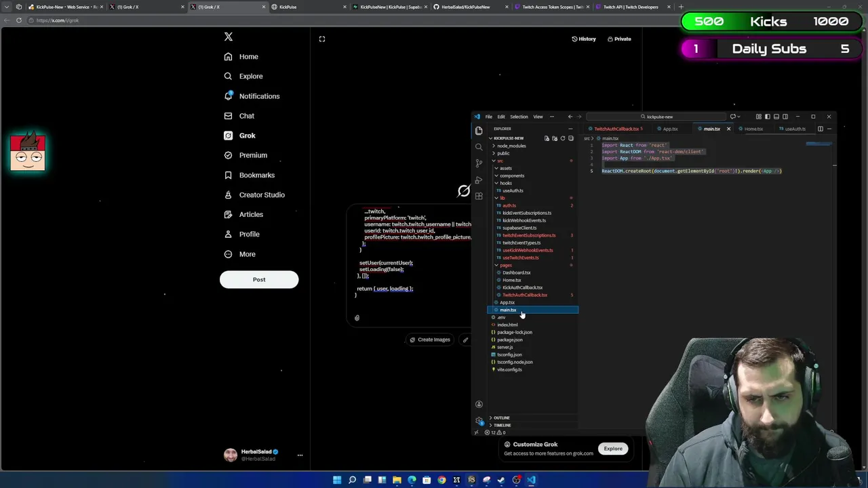Click New File icon in Explorer header
868x488 pixels.
click(547, 138)
